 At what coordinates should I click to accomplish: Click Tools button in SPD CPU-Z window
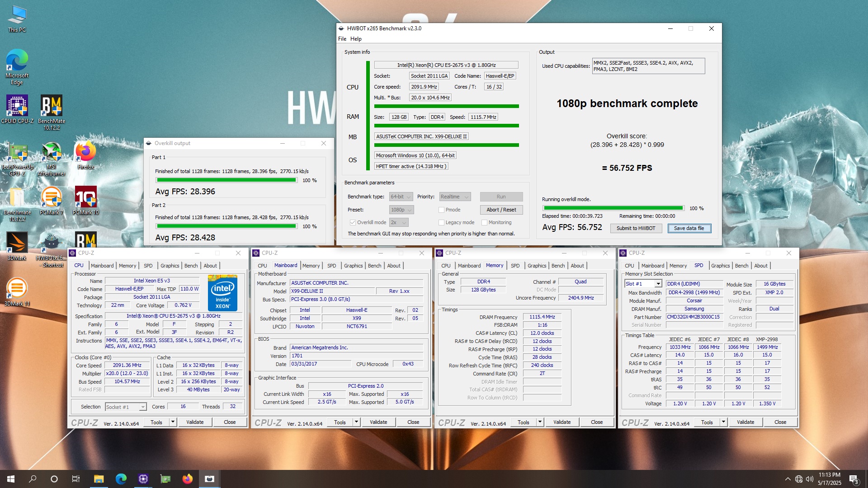707,422
